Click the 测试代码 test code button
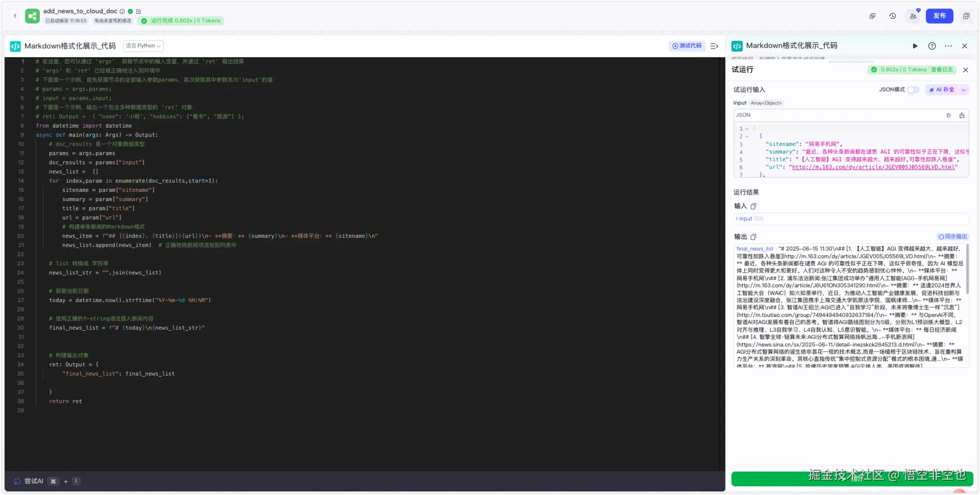The width and height of the screenshot is (980, 495). [x=687, y=46]
